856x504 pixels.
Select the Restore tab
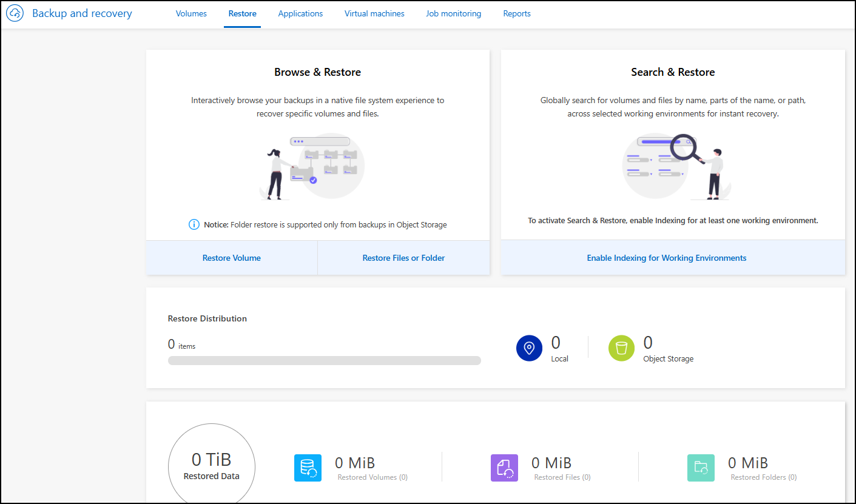point(242,13)
